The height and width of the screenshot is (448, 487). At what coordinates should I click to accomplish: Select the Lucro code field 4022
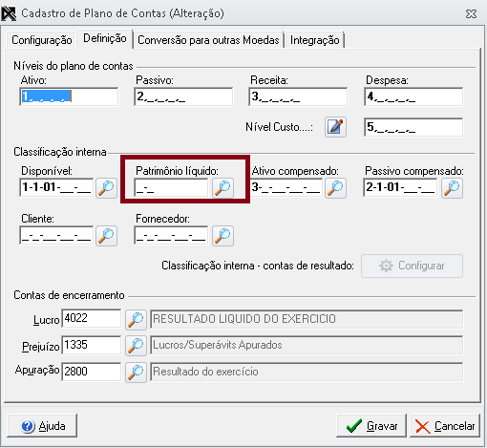(x=92, y=318)
